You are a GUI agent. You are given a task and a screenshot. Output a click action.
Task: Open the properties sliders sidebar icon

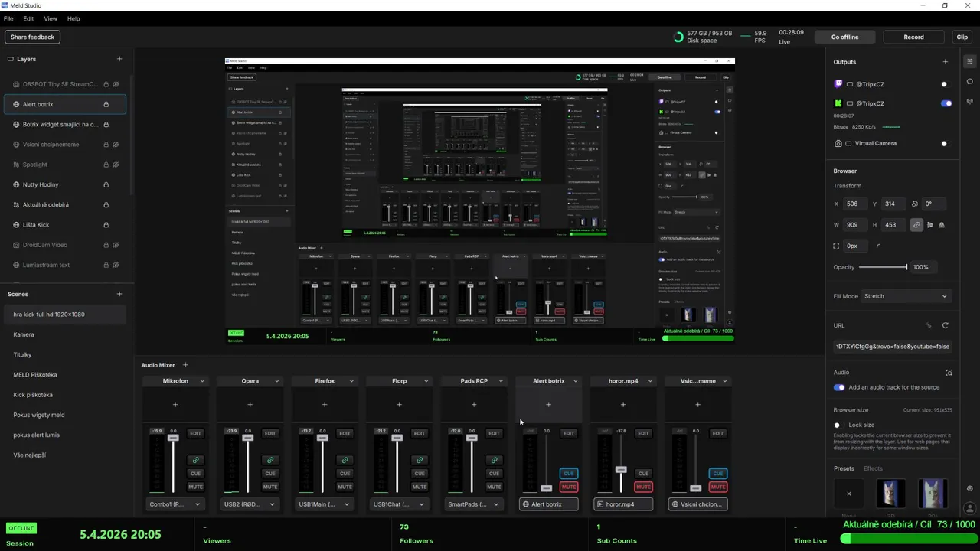[970, 61]
